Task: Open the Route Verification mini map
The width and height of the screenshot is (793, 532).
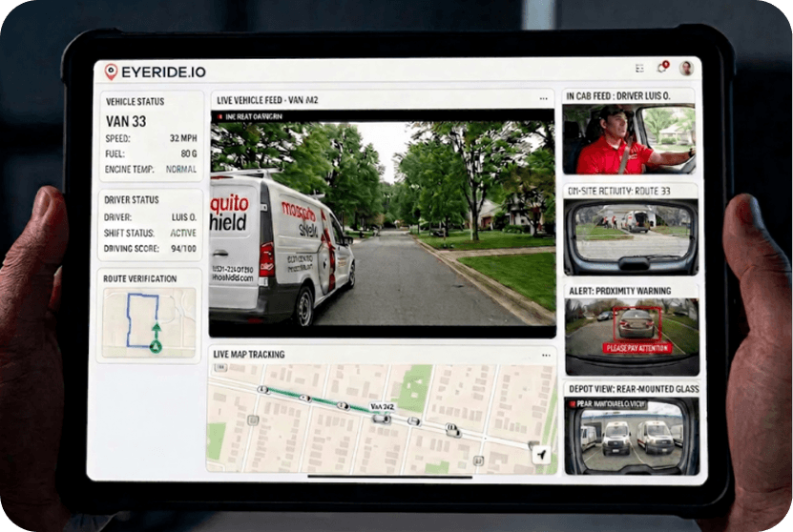Action: [149, 323]
